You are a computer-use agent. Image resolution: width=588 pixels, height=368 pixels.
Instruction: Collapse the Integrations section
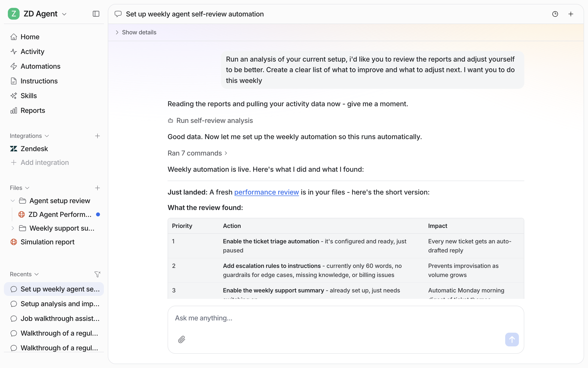(29, 136)
